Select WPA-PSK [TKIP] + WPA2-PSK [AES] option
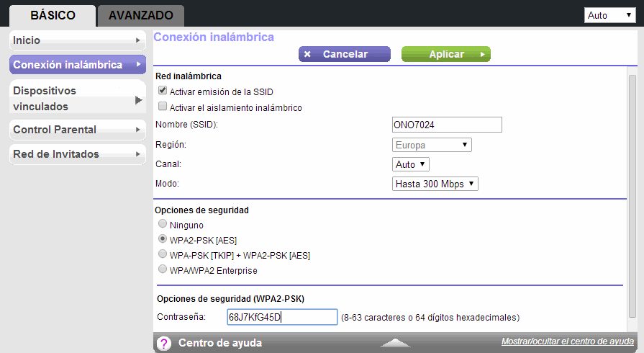Image resolution: width=644 pixels, height=353 pixels. pyautogui.click(x=163, y=254)
